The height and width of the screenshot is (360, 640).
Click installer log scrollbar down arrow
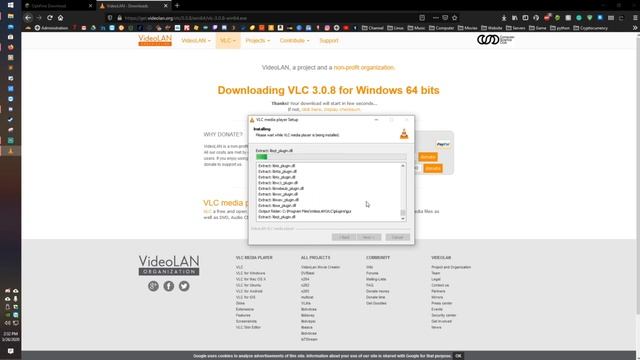coord(403,219)
